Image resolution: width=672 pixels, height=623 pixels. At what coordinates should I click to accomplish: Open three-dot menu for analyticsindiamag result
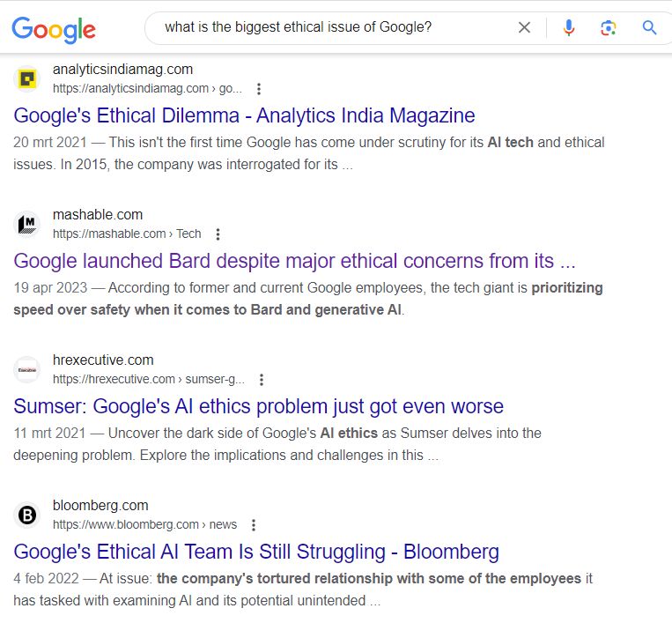point(258,89)
